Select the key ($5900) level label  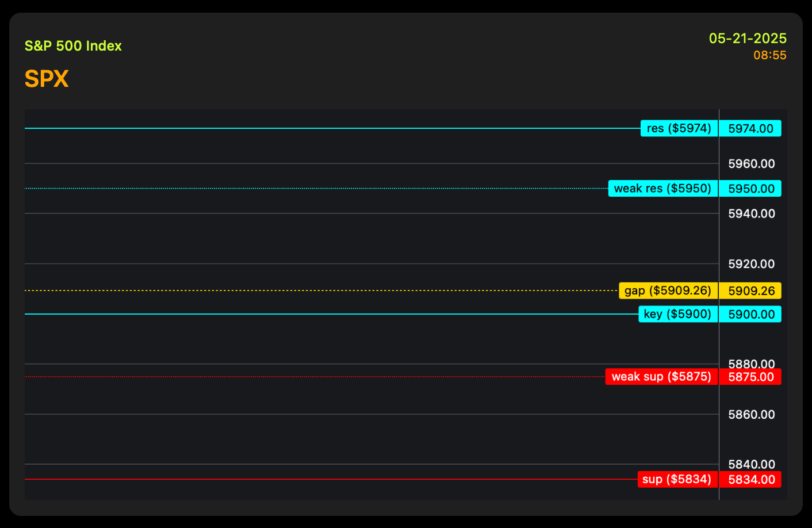(678, 314)
